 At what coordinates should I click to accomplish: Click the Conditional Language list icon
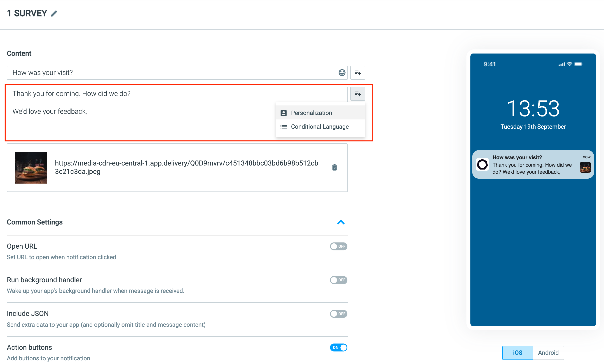coord(283,127)
